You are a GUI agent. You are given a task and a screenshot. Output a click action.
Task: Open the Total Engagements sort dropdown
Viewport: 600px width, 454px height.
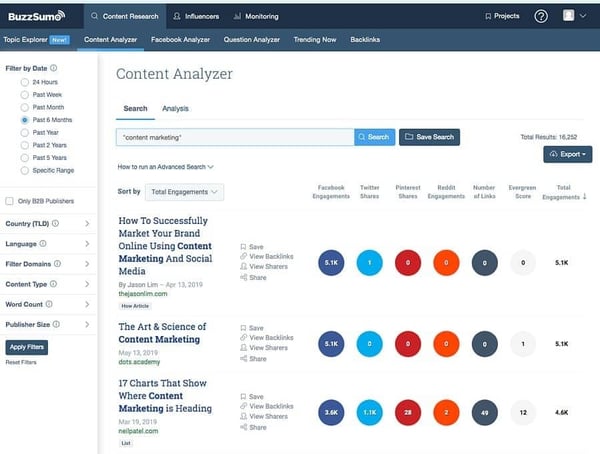coord(184,192)
